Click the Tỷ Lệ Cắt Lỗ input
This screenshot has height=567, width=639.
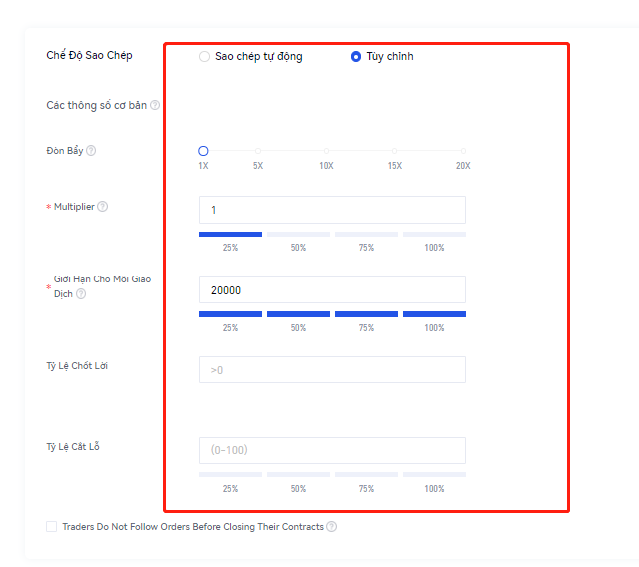tap(332, 450)
